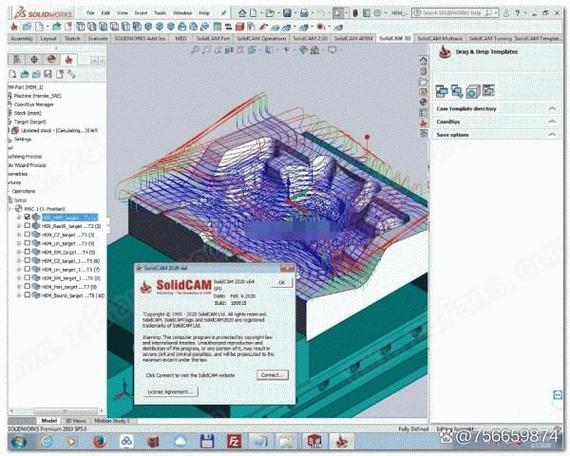
Task: Switch to the 3D Views bottom tab
Action: coord(75,421)
